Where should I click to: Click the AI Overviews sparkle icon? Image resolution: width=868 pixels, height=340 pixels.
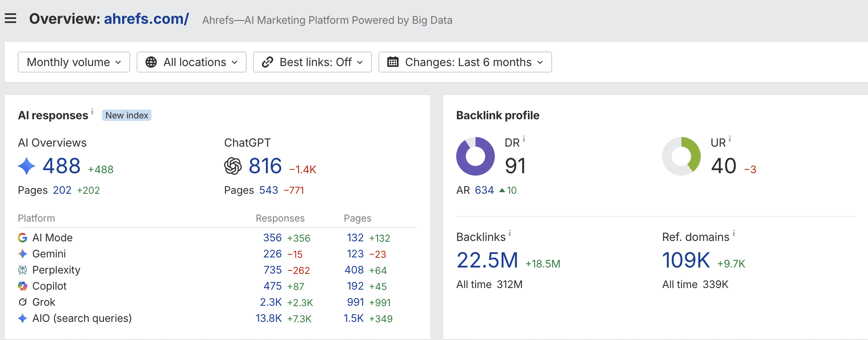[x=27, y=166]
